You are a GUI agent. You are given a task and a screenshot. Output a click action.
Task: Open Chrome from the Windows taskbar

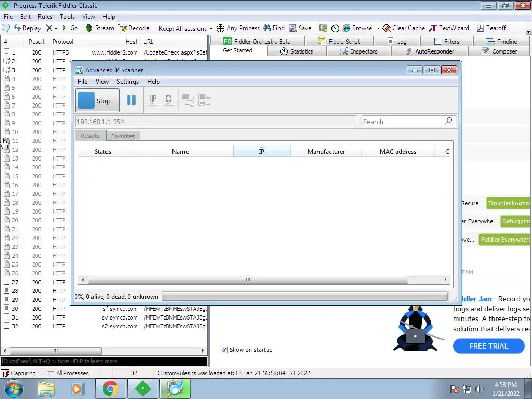click(x=110, y=389)
